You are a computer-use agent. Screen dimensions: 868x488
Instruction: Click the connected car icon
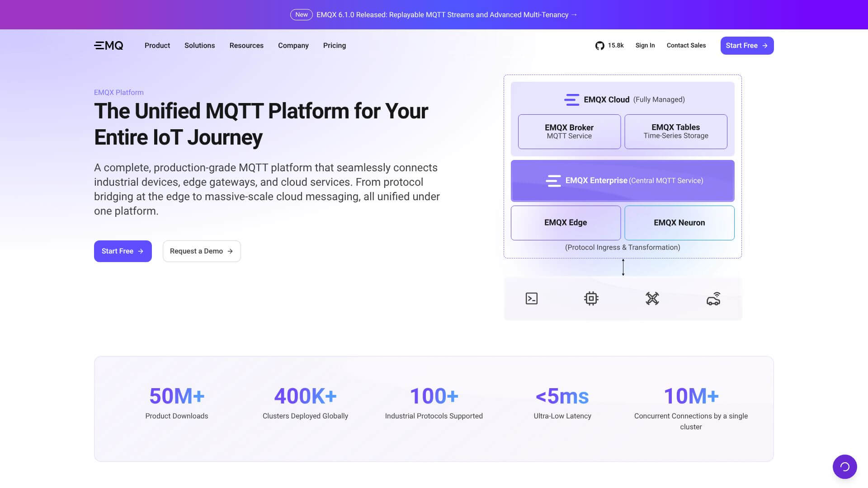click(x=714, y=298)
